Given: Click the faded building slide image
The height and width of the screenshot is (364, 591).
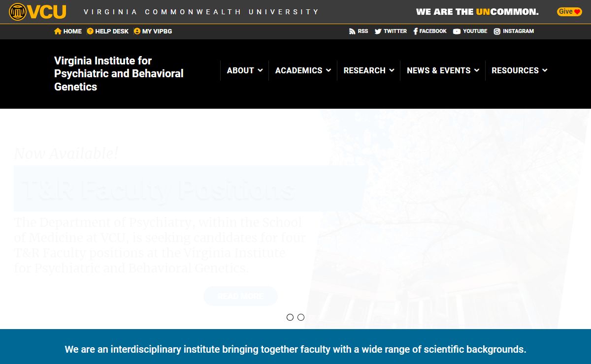Looking at the screenshot, I should click(x=448, y=219).
